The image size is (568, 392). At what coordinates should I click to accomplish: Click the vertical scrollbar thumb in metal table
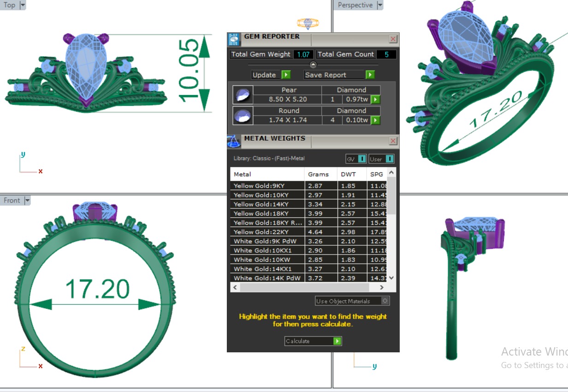(391, 196)
